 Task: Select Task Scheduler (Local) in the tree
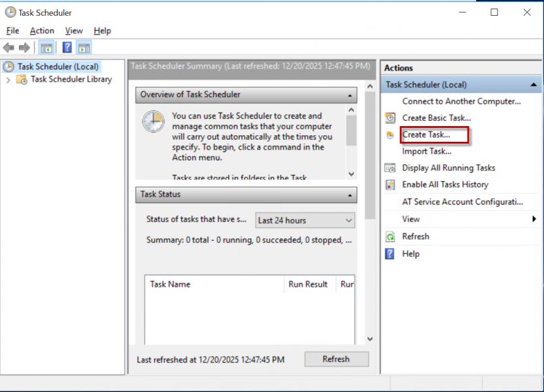pos(58,67)
